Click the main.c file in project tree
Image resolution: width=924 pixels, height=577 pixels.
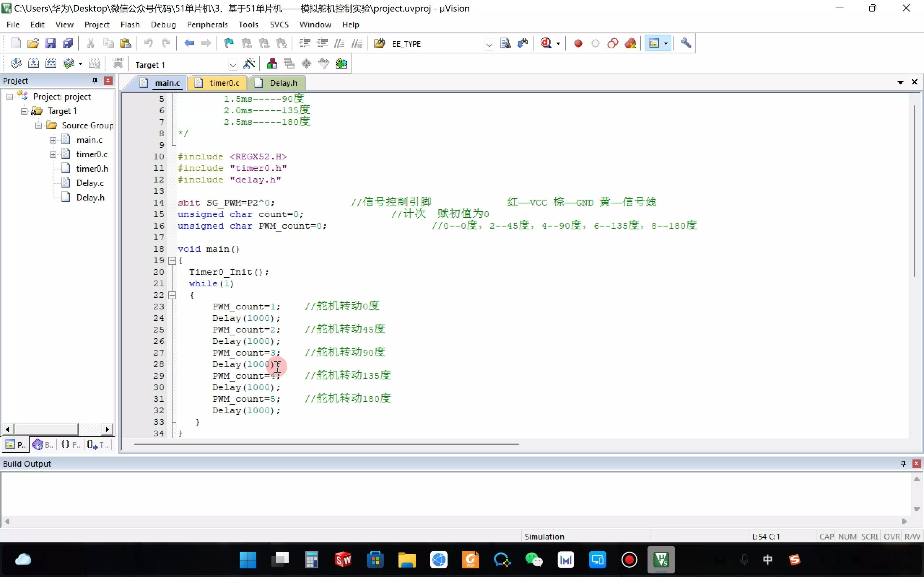click(89, 140)
